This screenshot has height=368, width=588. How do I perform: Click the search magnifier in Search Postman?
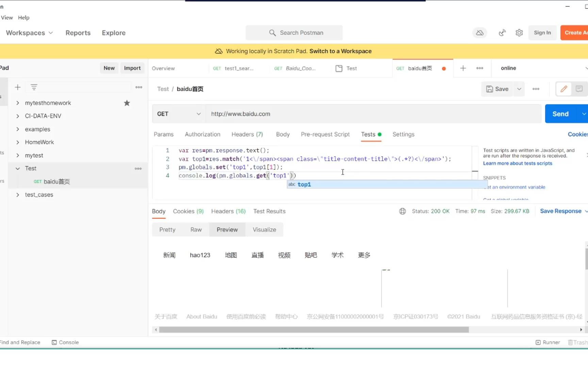272,33
